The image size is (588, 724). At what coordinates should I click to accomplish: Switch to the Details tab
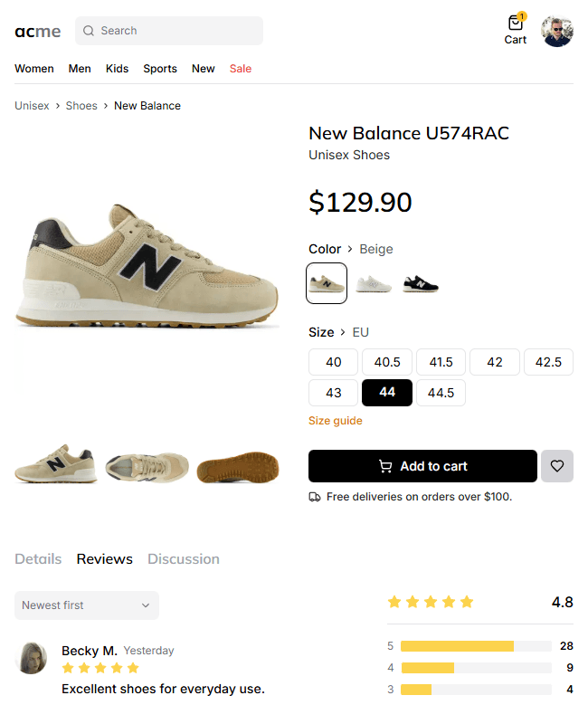coord(38,558)
